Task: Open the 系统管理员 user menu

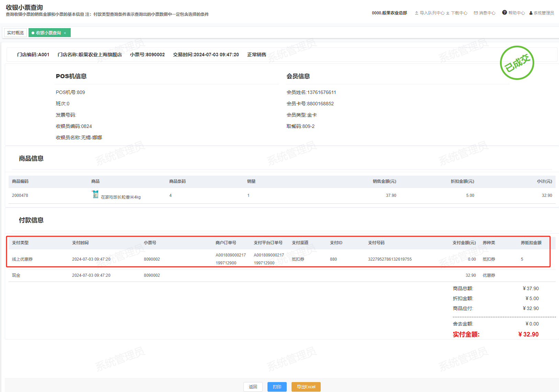Action: 544,13
